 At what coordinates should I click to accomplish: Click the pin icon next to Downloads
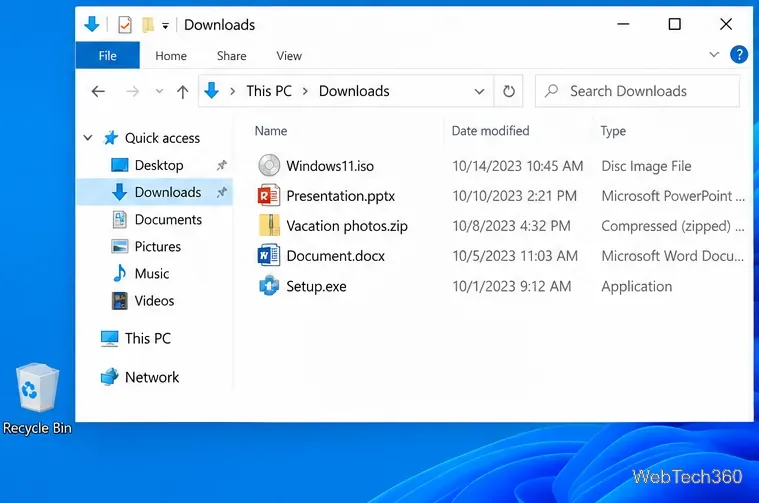tap(222, 192)
